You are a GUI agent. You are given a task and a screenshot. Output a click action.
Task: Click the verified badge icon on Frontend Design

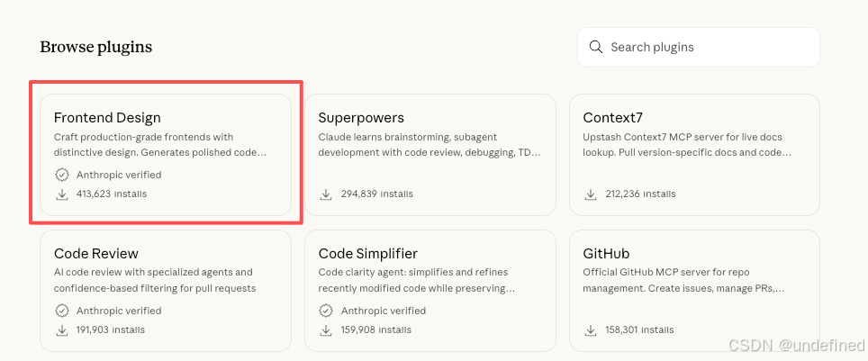click(x=62, y=175)
